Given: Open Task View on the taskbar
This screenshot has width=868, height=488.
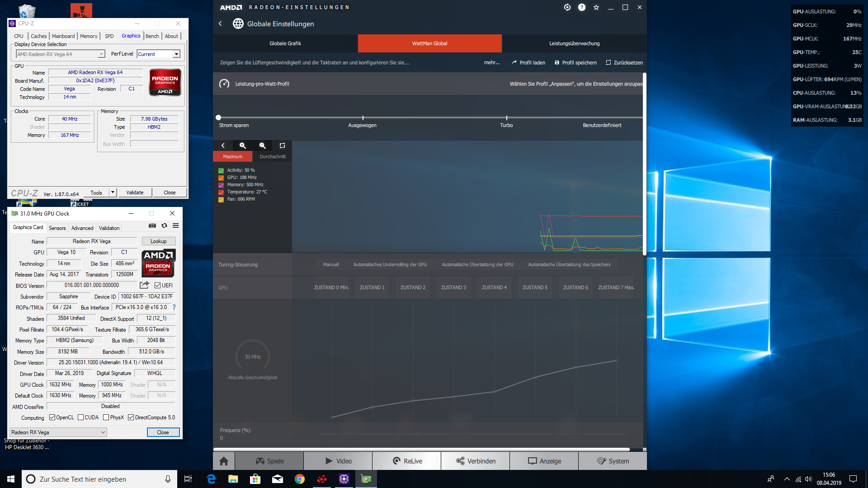Looking at the screenshot, I should 188,479.
